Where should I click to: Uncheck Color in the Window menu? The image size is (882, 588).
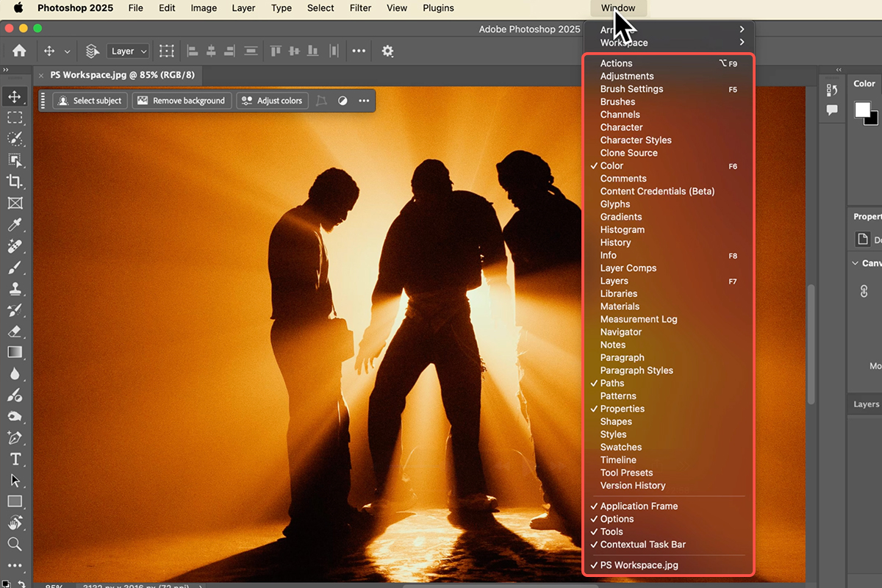pos(612,166)
